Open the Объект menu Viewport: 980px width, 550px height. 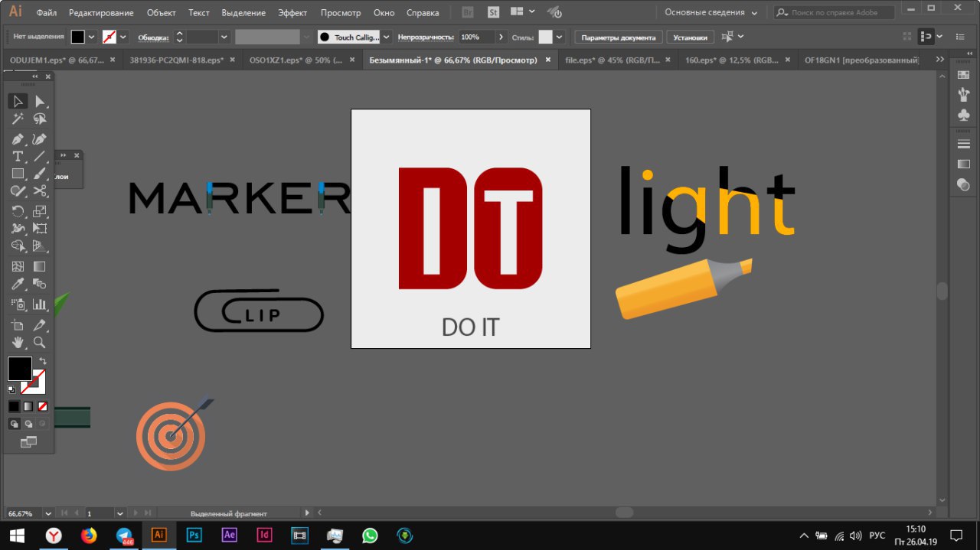161,13
